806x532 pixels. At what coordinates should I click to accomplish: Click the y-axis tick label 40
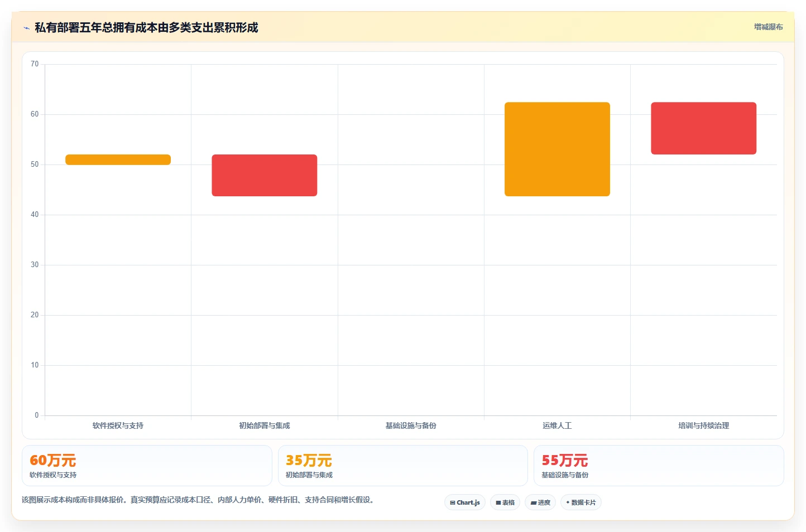click(x=35, y=215)
